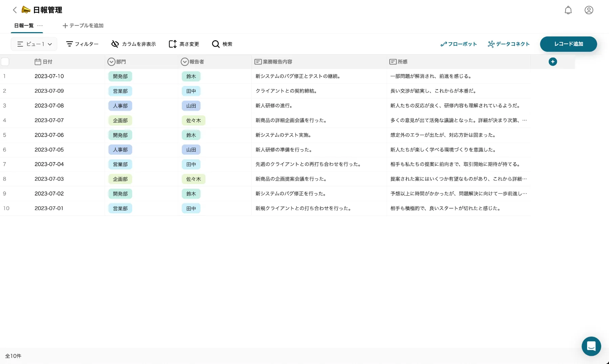Screen dimensions: 609x364
Task: Open the user account menu
Action: (x=589, y=10)
